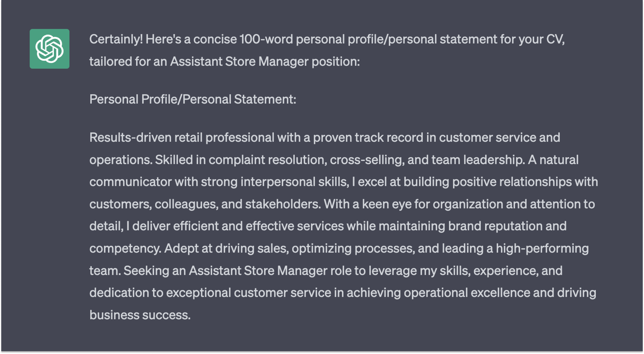
Task: Click the final words 'business success.'
Action: tap(140, 315)
